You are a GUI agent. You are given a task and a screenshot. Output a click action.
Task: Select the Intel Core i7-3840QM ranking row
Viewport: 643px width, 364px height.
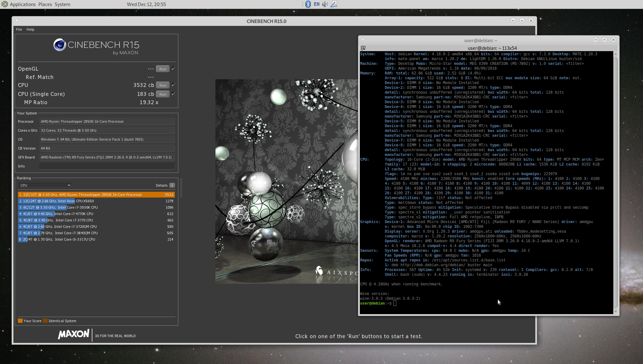(x=96, y=233)
